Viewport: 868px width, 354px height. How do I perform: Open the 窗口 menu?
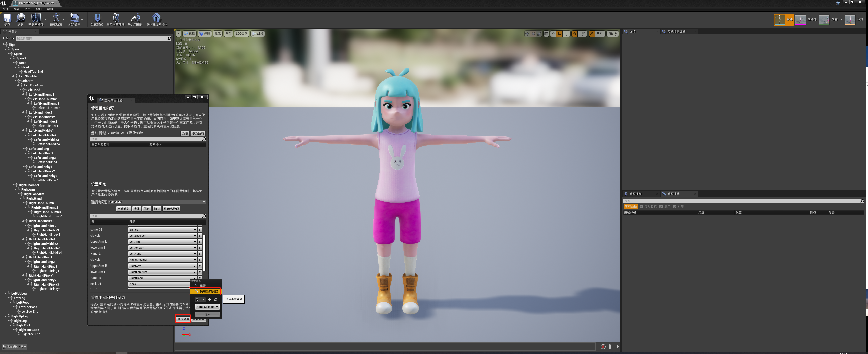coord(39,9)
